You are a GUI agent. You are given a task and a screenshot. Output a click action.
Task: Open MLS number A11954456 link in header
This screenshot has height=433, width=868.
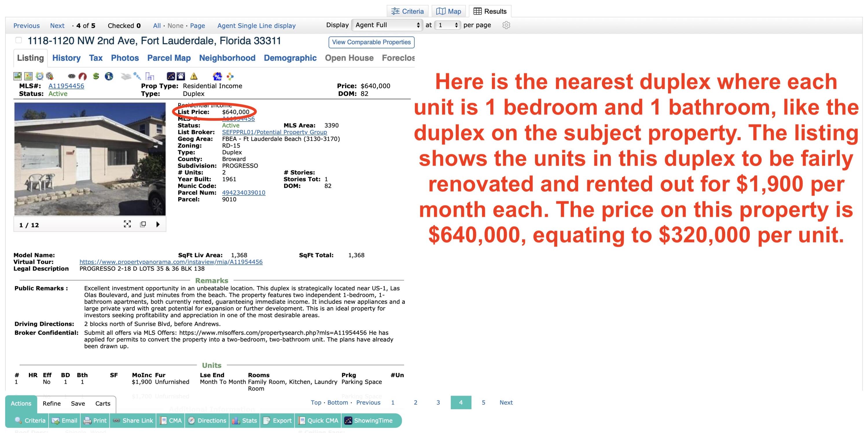coord(66,86)
